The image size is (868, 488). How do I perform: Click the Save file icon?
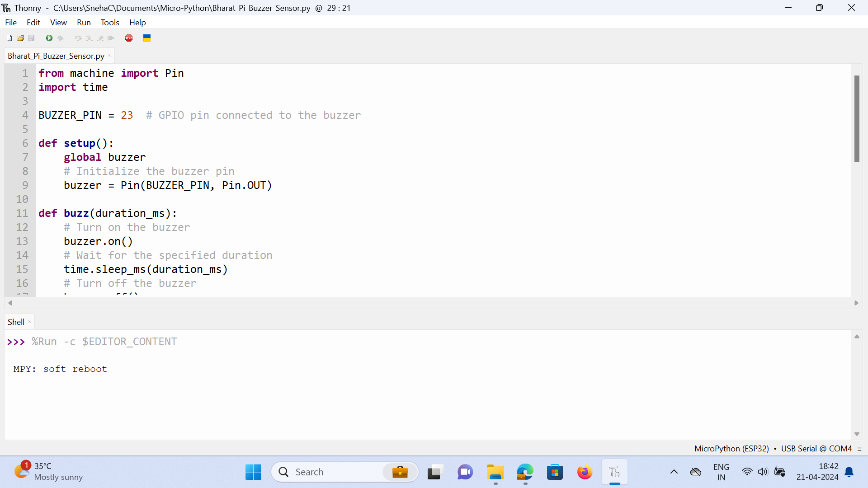pos(31,38)
